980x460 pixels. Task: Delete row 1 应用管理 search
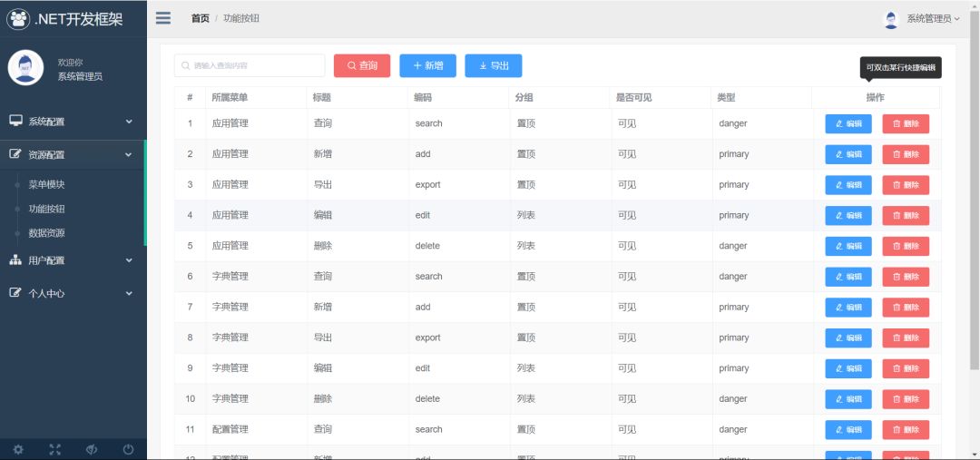coord(906,123)
